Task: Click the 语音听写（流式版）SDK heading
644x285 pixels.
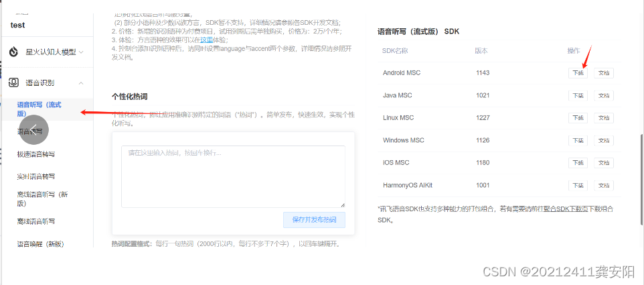Action: [418, 32]
